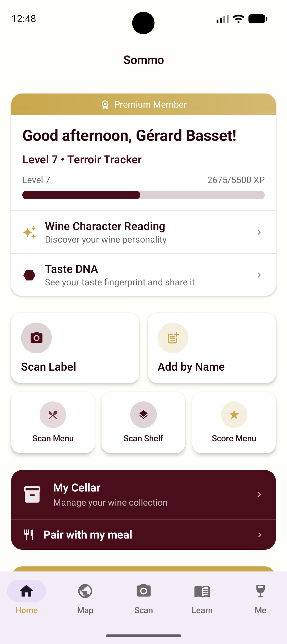Open Pair with my meal chevron

point(260,535)
